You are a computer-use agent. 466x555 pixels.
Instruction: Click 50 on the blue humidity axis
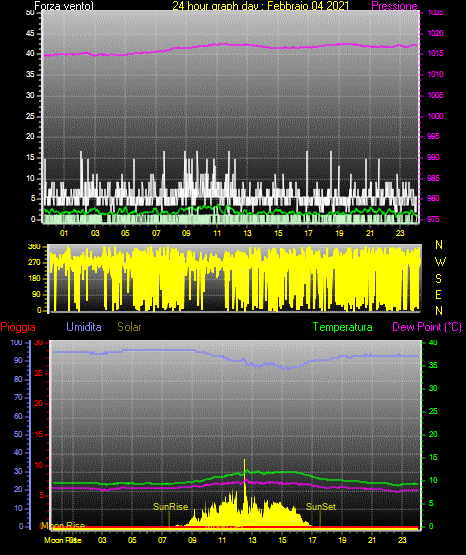point(18,434)
